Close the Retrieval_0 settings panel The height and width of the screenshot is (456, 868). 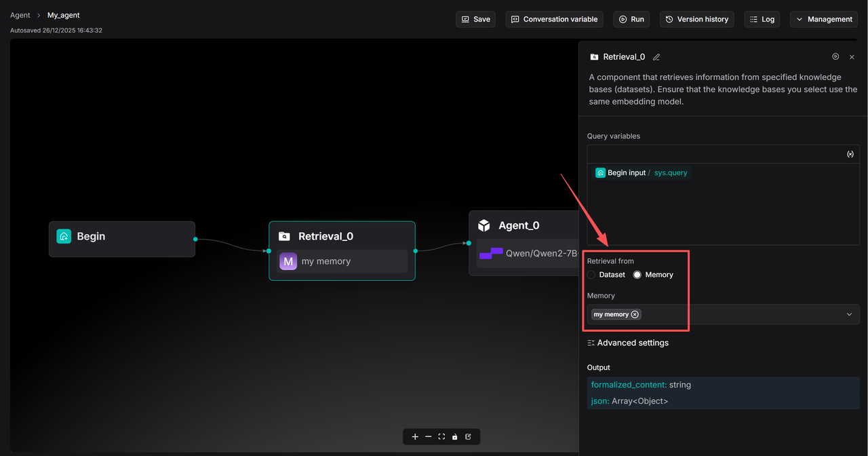852,57
